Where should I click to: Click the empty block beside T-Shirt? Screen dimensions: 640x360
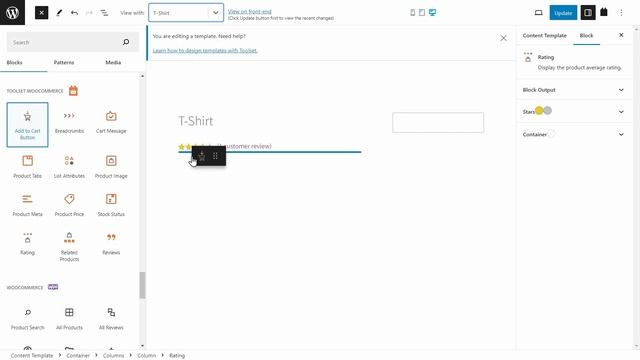point(438,122)
